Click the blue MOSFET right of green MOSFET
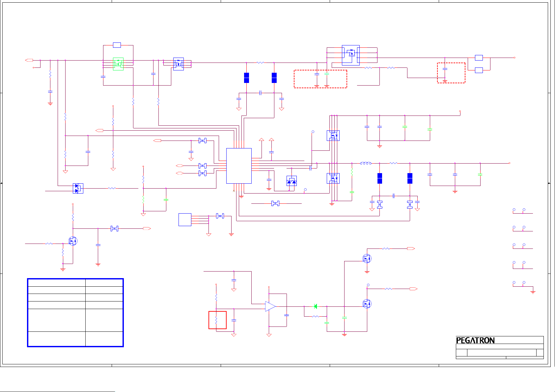The image size is (555, 392). point(179,64)
